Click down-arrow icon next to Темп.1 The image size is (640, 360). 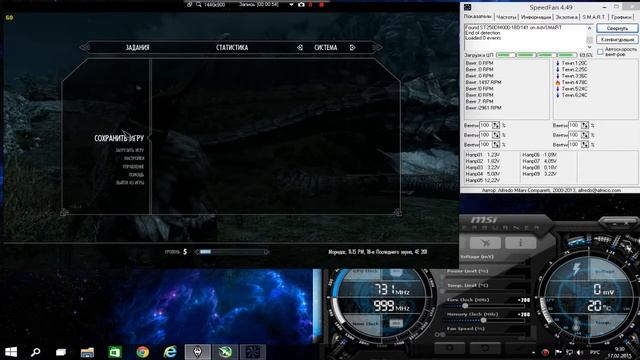pyautogui.click(x=558, y=63)
